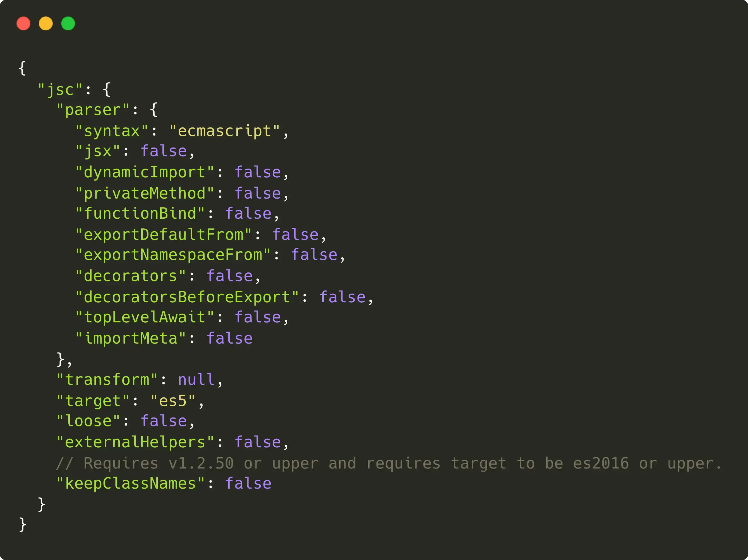Click the gray comment line about v1.2.50
This screenshot has width=748, height=560.
(x=388, y=463)
